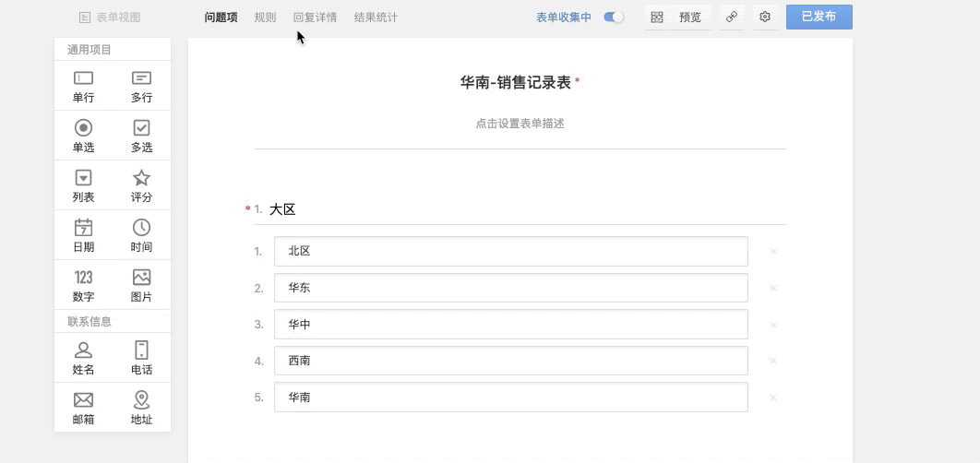Screen dimensions: 980x463
Task: Insert a multiple-choice (多选) question
Action: click(141, 136)
